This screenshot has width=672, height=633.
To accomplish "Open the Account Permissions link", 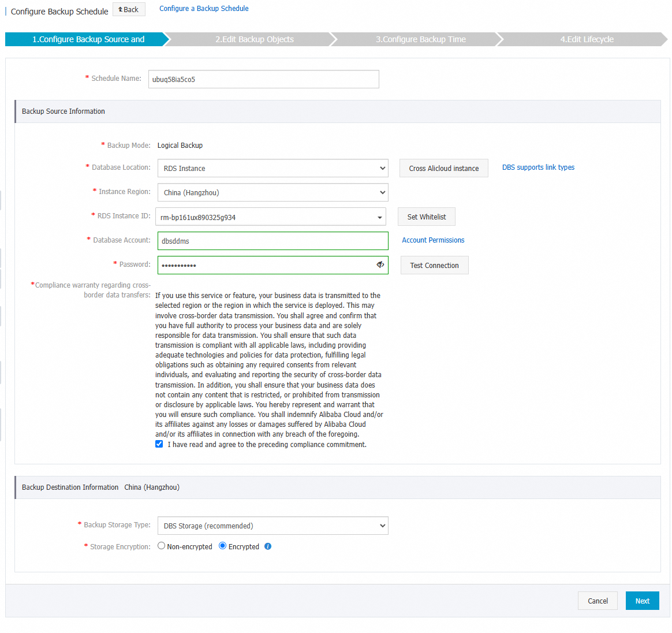I will [x=433, y=240].
